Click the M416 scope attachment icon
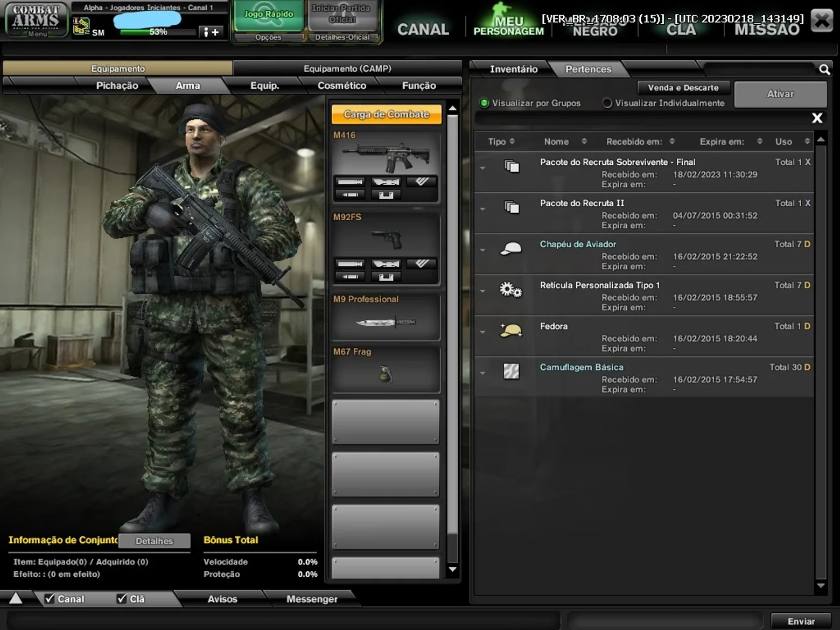Screen dimensions: 840x630 tap(386, 182)
